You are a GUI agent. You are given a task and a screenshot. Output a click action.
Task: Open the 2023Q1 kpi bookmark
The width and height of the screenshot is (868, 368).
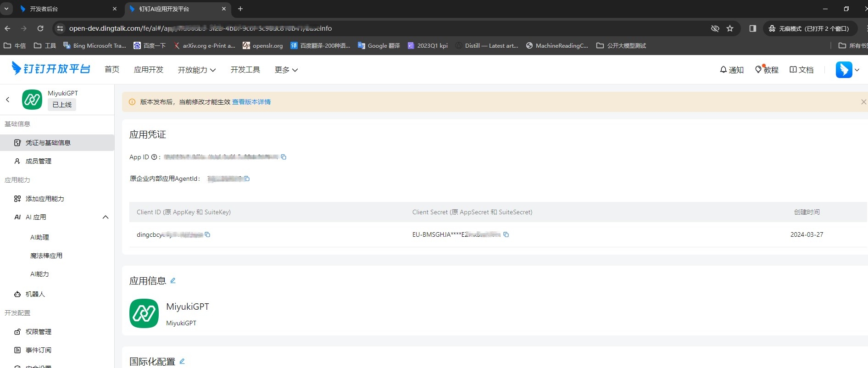(x=428, y=45)
